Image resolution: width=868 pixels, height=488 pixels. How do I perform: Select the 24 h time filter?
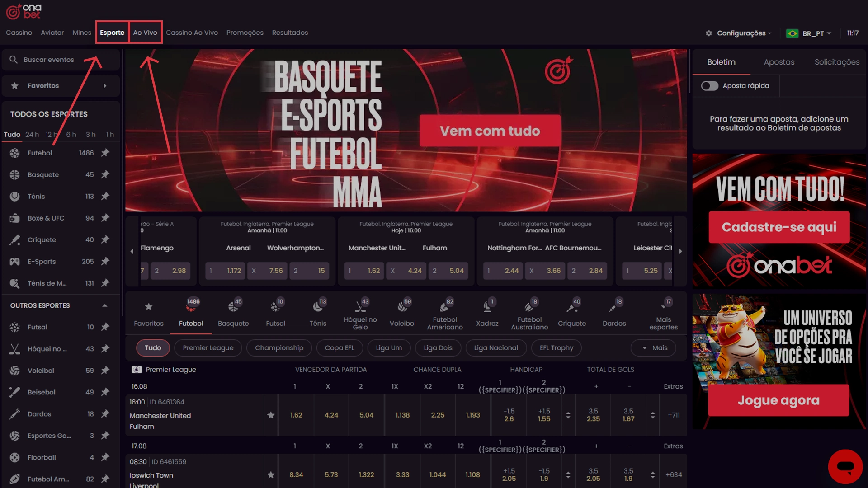32,135
